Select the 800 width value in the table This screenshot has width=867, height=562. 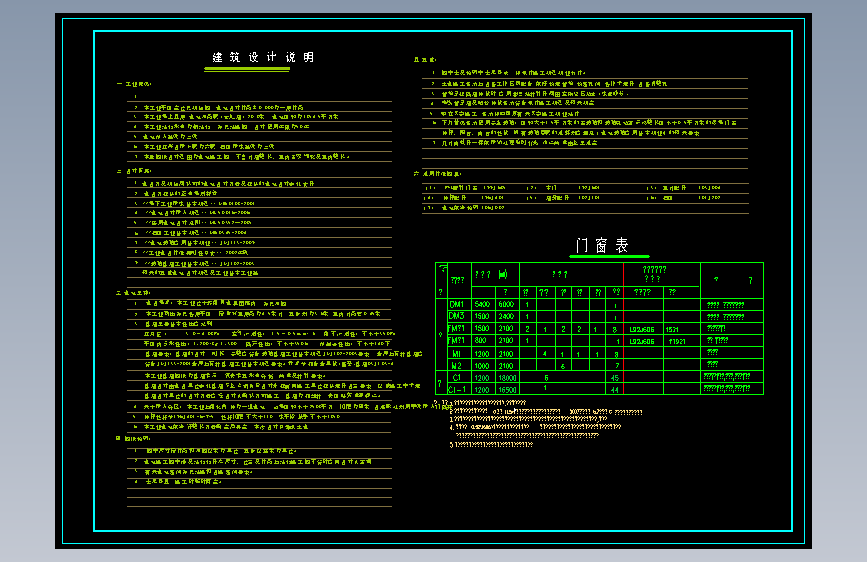point(480,341)
